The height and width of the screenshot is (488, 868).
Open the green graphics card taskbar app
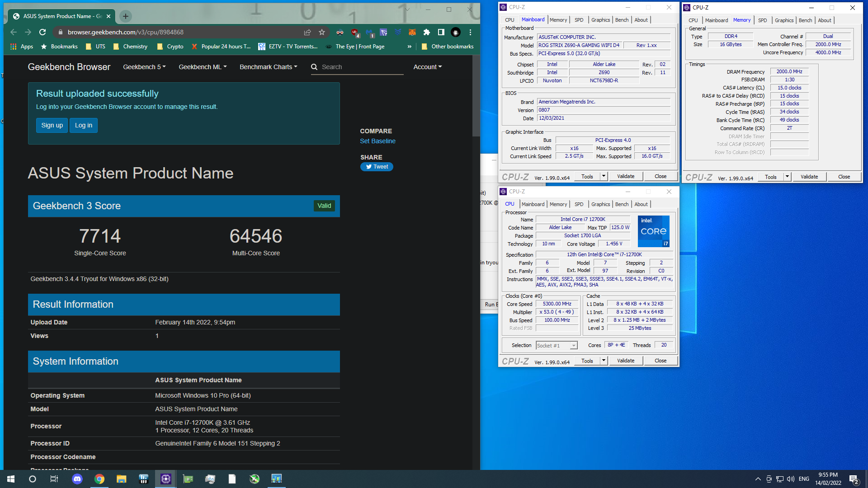coord(188,479)
